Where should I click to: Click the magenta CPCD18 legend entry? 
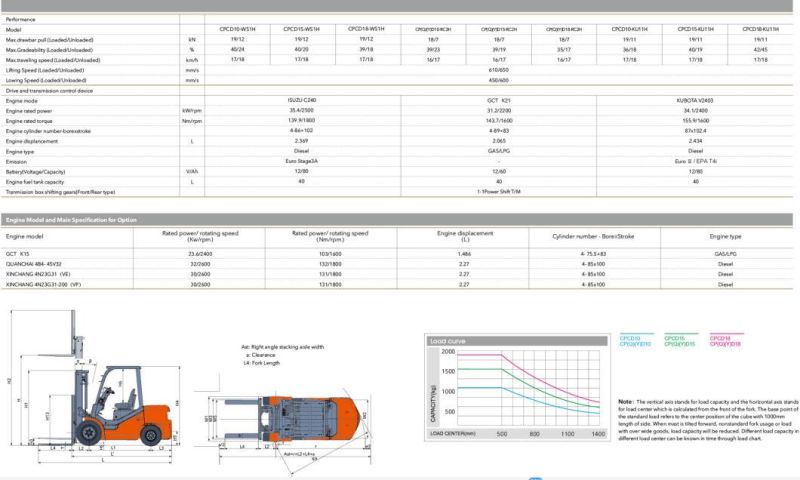tap(725, 341)
